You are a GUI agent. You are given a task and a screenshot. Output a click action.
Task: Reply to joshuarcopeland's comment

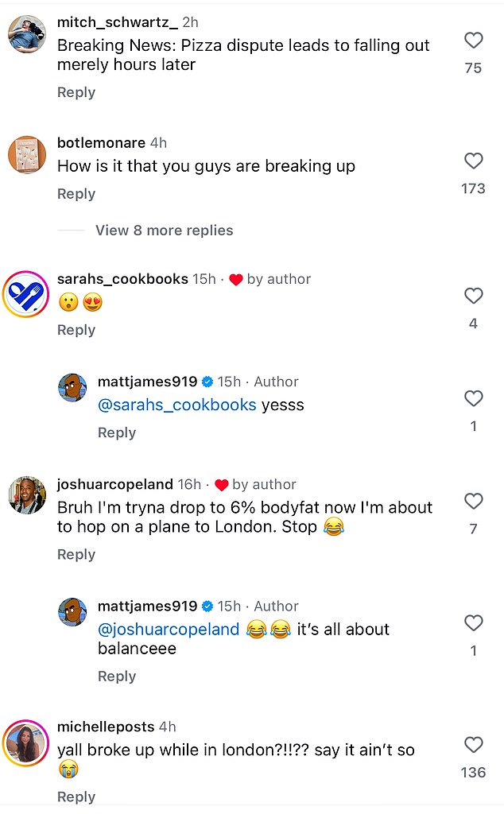tap(76, 554)
